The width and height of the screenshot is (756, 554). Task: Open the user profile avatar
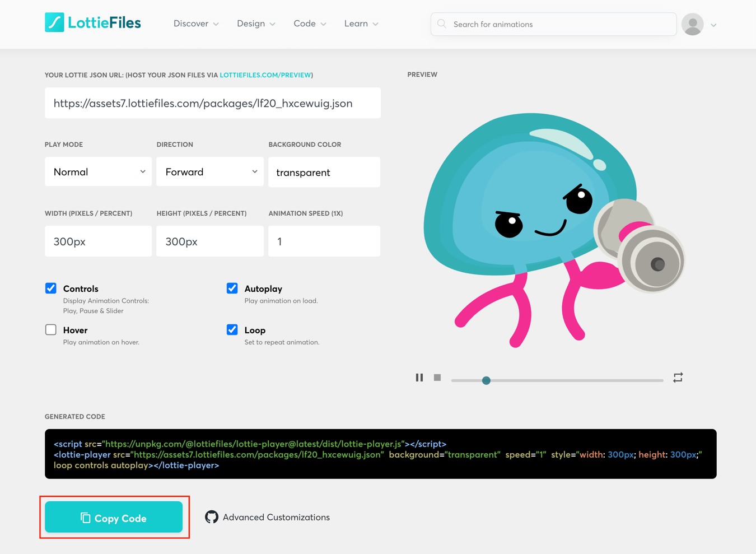(x=693, y=24)
